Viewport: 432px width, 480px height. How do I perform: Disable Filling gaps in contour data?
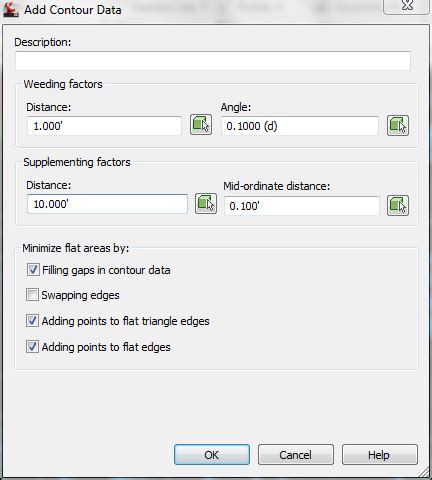pos(33,269)
